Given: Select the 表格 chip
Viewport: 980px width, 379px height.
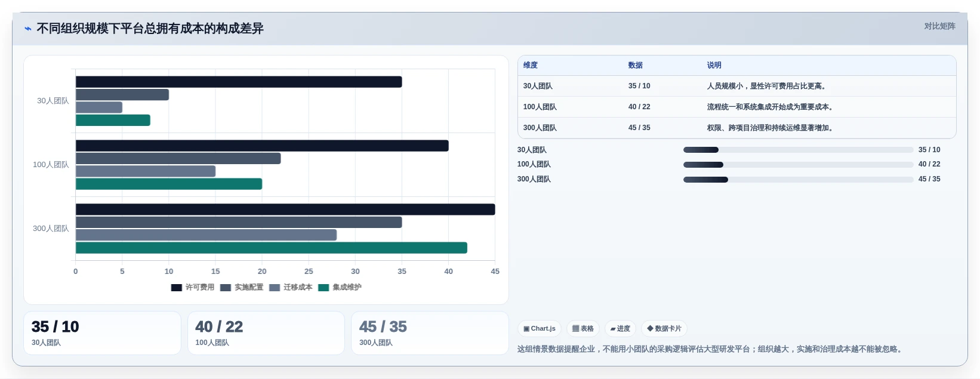Looking at the screenshot, I should [x=583, y=329].
